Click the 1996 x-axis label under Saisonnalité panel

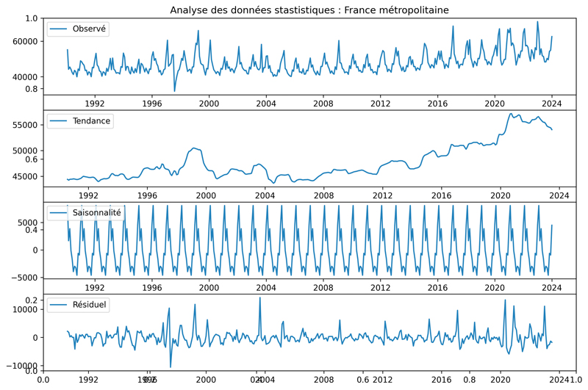pyautogui.click(x=152, y=288)
